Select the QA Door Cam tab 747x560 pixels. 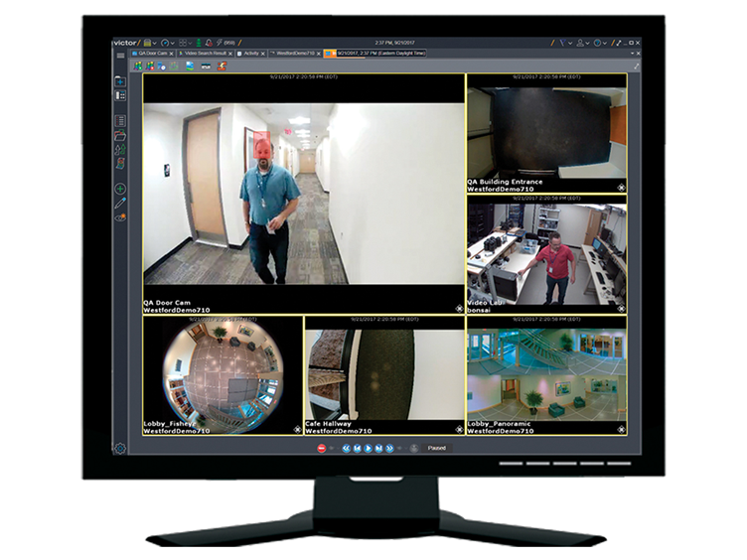[154, 53]
